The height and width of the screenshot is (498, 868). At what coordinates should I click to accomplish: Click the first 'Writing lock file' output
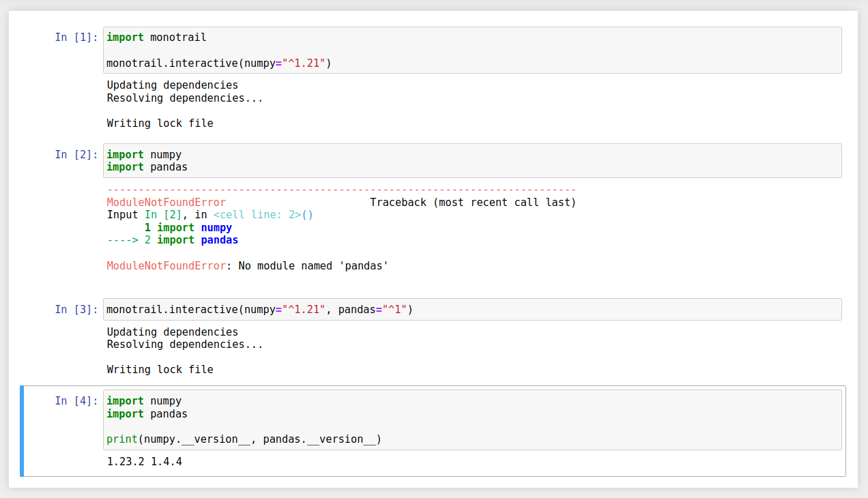[x=160, y=123]
